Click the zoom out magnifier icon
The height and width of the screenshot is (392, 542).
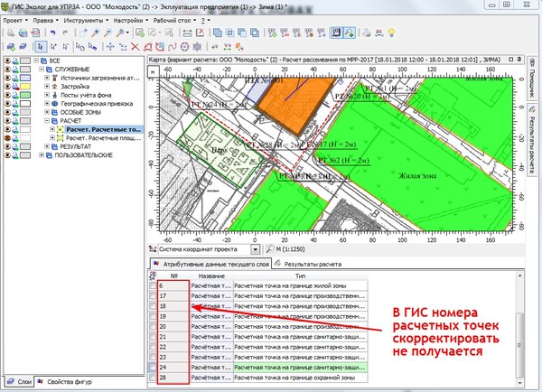(107, 33)
